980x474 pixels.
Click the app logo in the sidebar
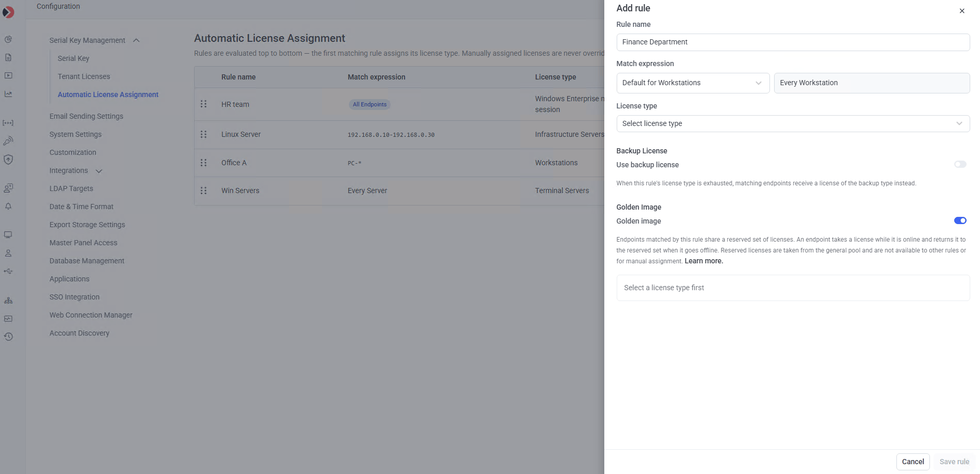point(8,12)
